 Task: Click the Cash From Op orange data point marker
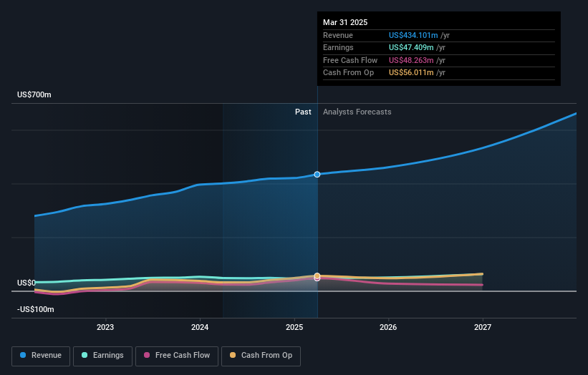[317, 276]
